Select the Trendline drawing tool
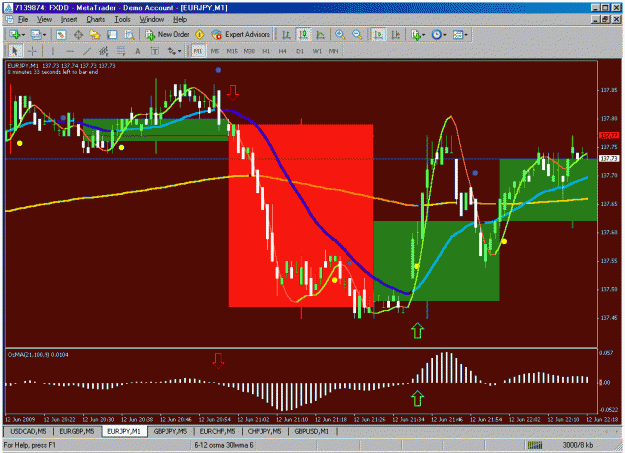The height and width of the screenshot is (453, 625). 87,51
